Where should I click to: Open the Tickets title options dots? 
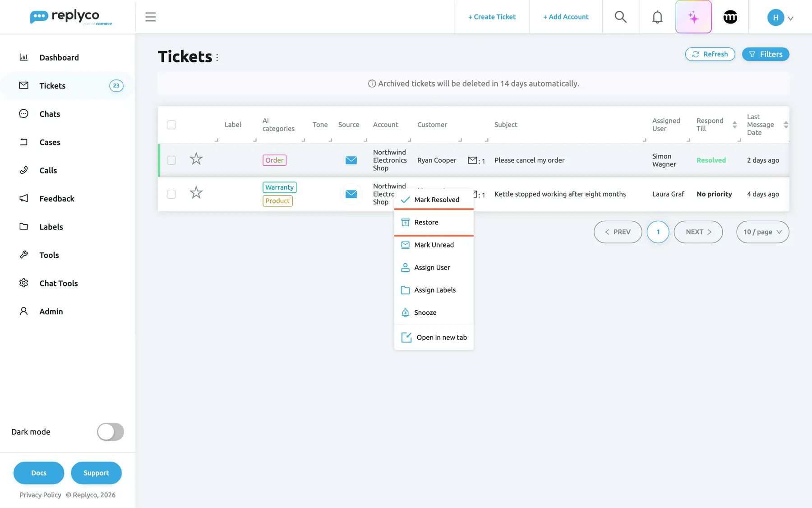[x=217, y=57]
